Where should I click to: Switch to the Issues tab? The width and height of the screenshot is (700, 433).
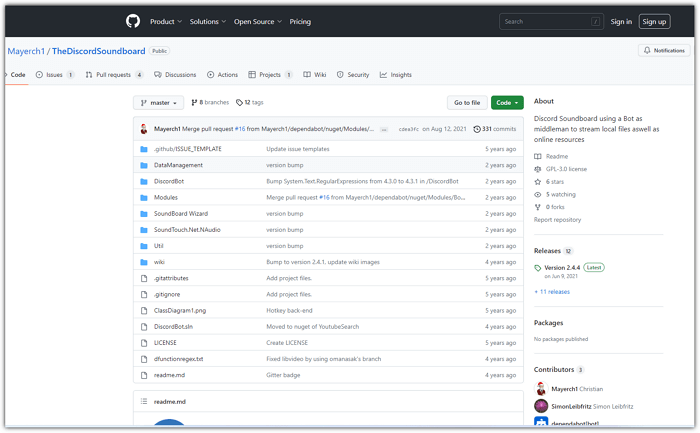(x=55, y=75)
